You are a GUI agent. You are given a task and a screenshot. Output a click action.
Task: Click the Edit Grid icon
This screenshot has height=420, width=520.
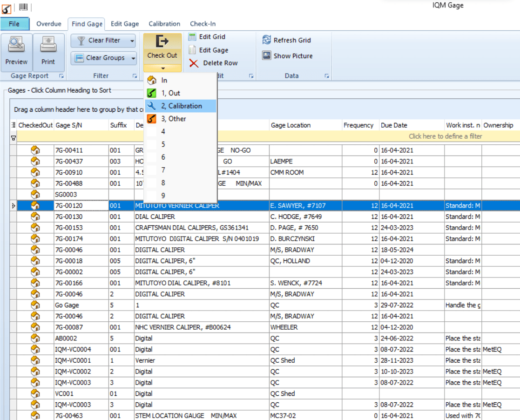point(192,37)
